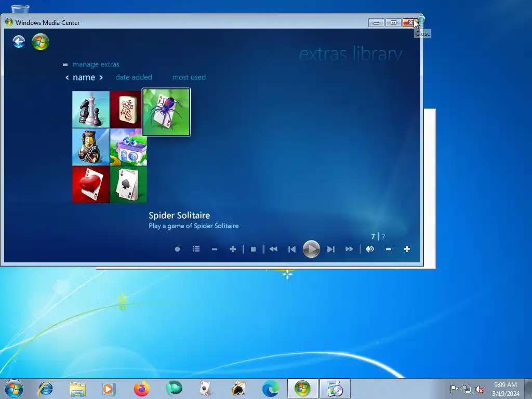
Task: Maximize the Windows Media Center window
Action: [393, 23]
